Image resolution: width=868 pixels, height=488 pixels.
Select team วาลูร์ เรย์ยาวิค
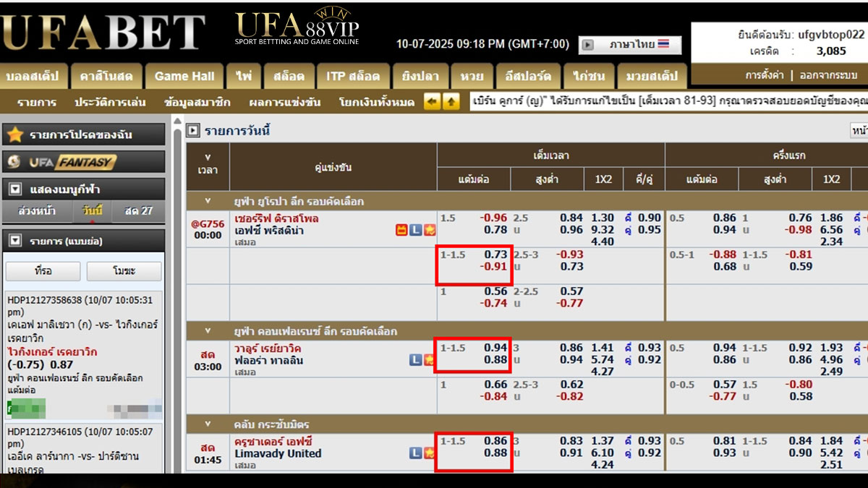[x=268, y=348]
